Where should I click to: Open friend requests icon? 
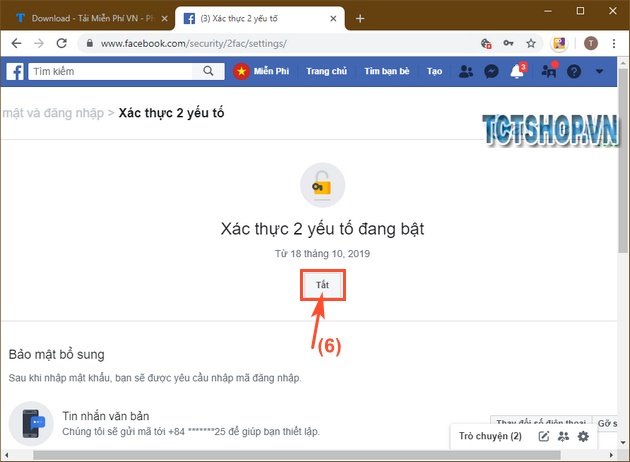click(466, 72)
